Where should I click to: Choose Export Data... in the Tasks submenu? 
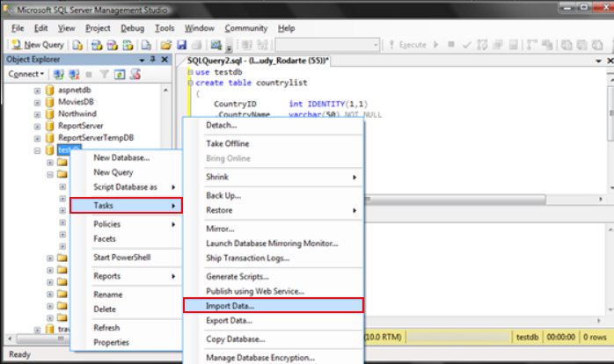(x=274, y=321)
